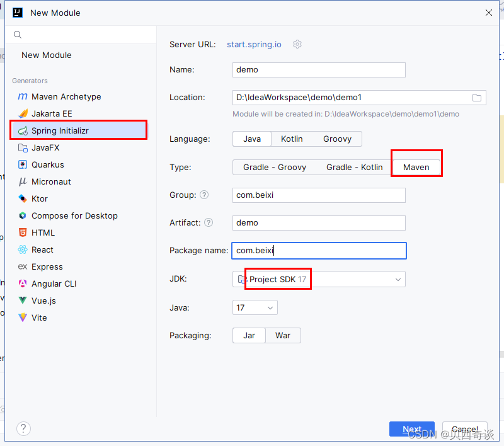Viewport: 504px width, 446px height.
Task: Click the IntelliJ logo in title bar
Action: tap(18, 13)
